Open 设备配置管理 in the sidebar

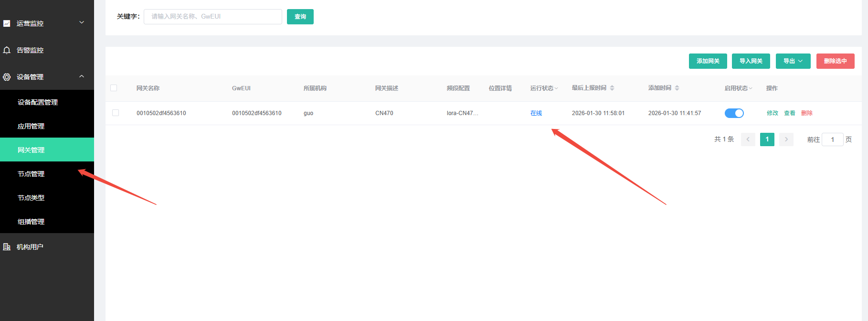pos(38,102)
